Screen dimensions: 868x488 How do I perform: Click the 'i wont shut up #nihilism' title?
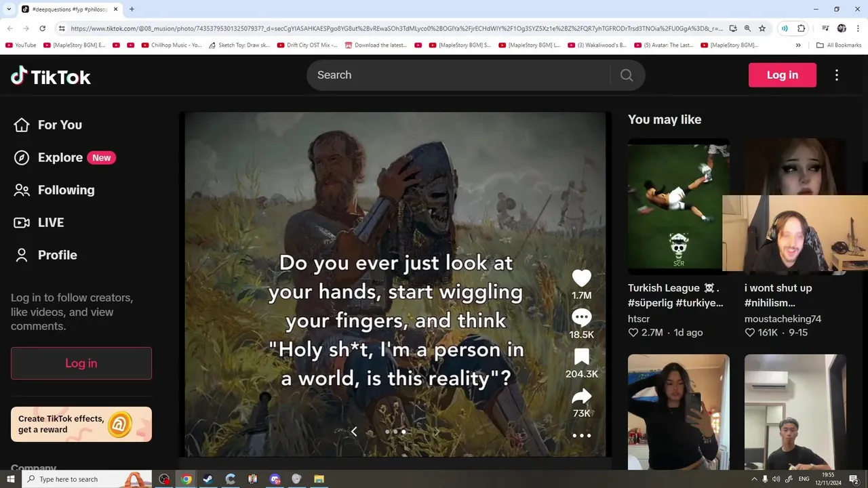[778, 296]
